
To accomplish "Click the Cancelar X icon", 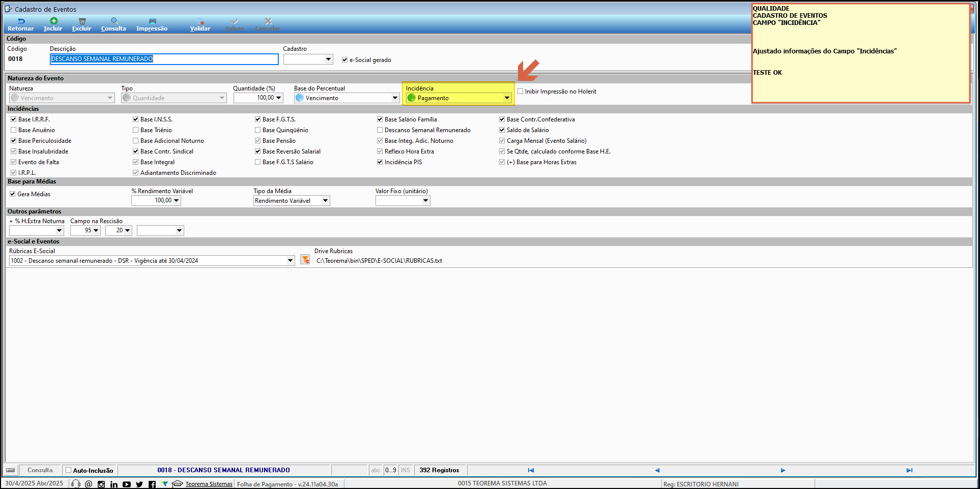I will [268, 21].
